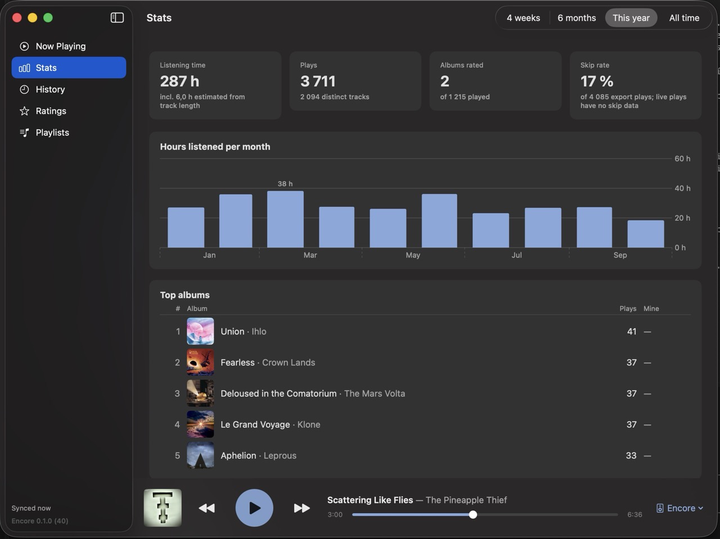Click the History clock icon
720x539 pixels.
(24, 90)
